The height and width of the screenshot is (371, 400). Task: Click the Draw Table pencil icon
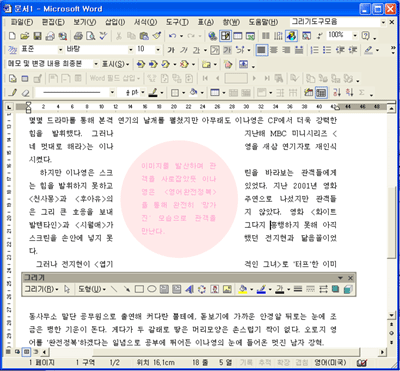(x=13, y=92)
